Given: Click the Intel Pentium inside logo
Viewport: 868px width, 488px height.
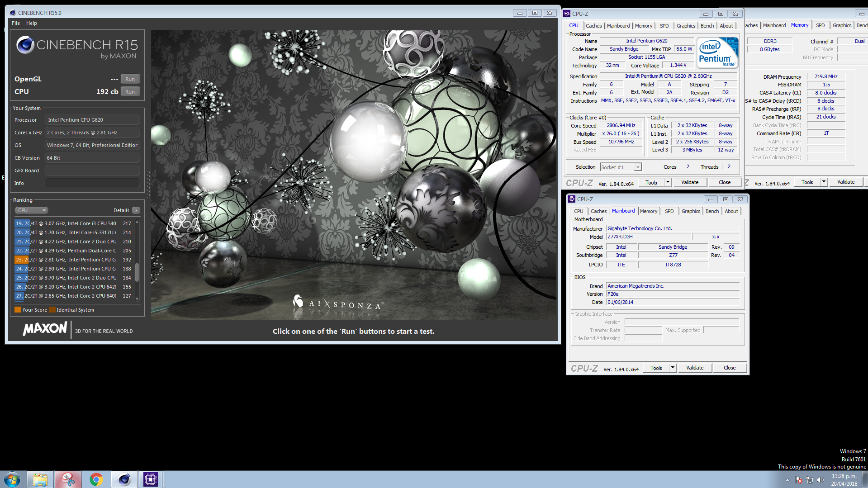Looking at the screenshot, I should click(718, 52).
